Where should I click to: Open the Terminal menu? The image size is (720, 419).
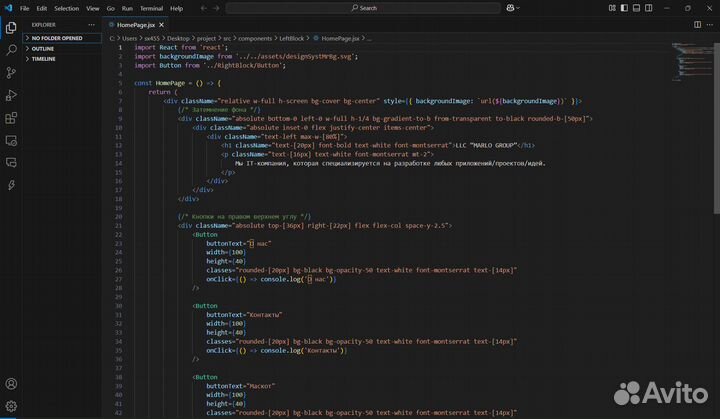click(152, 8)
